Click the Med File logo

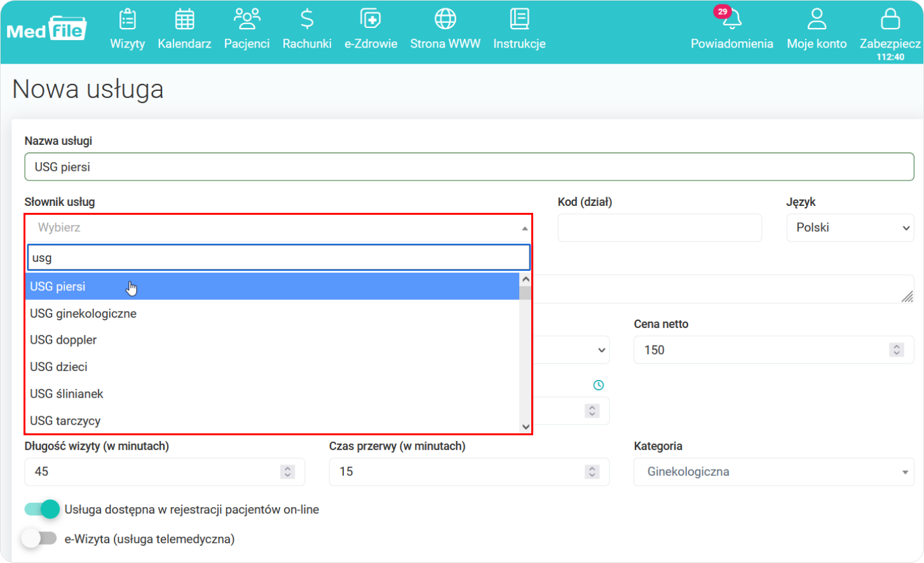point(46,29)
